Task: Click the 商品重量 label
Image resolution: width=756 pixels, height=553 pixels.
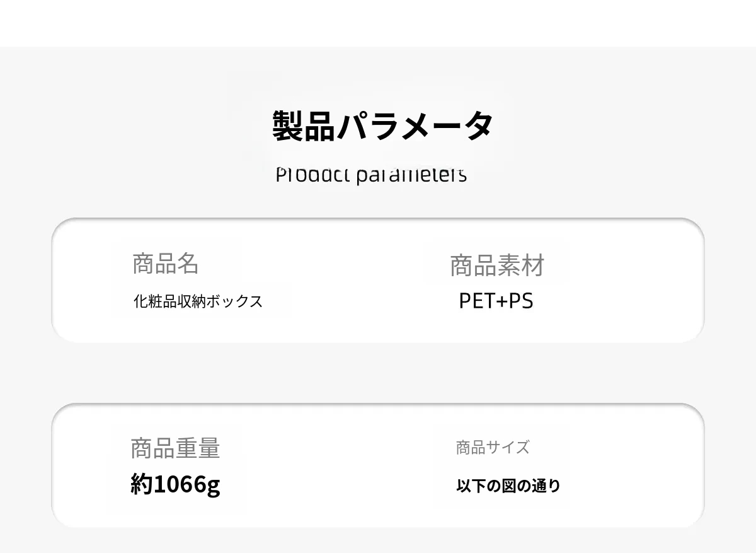Action: 175,448
